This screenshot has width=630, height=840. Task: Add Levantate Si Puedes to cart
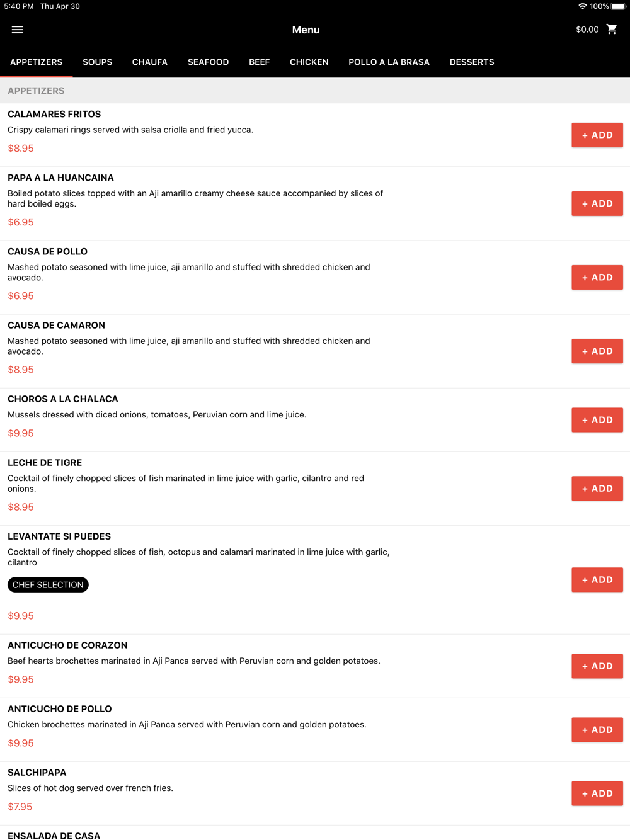coord(597,580)
